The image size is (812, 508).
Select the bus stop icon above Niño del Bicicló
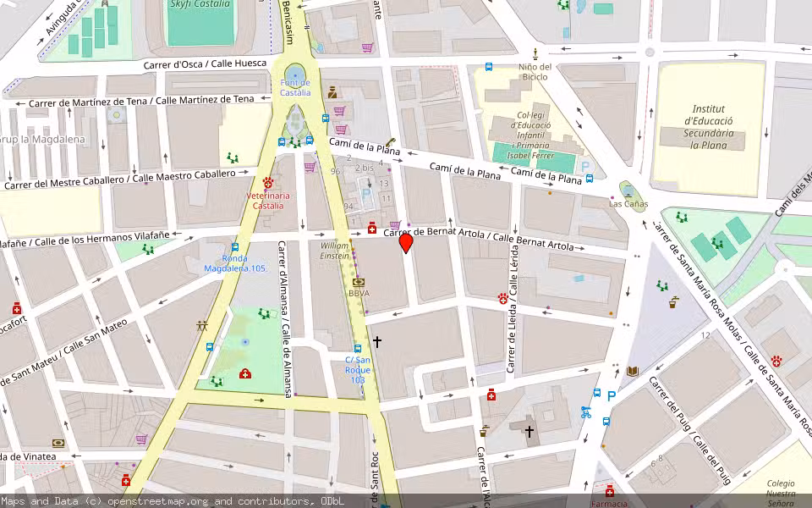488,67
